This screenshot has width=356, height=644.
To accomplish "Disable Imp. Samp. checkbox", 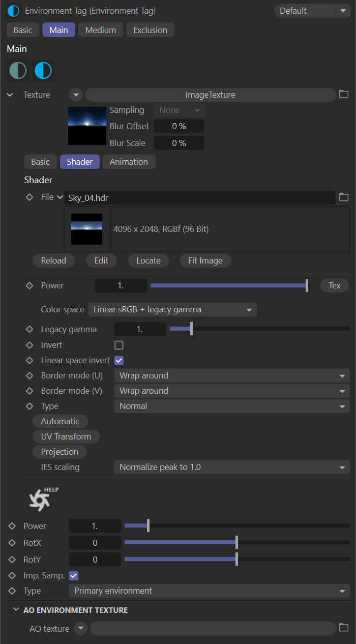I will point(73,575).
